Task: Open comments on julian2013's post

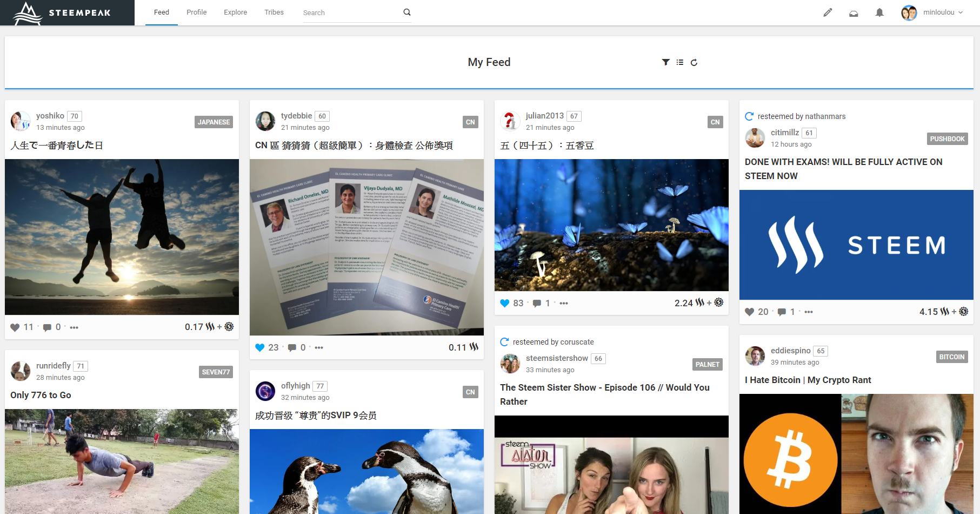Action: (x=537, y=303)
